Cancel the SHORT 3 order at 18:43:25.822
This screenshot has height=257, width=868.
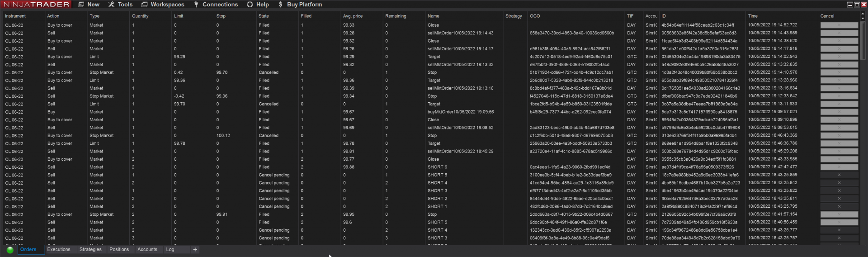pyautogui.click(x=839, y=191)
